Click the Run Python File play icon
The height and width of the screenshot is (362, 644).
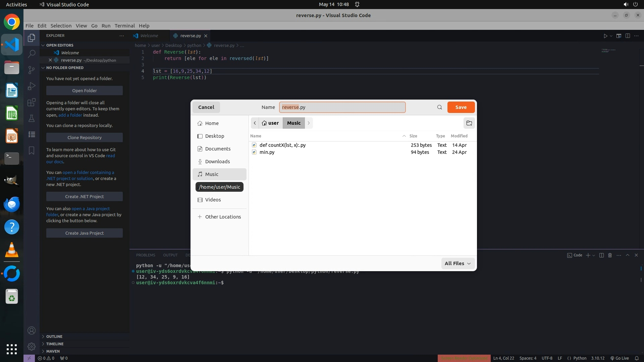(605, 36)
